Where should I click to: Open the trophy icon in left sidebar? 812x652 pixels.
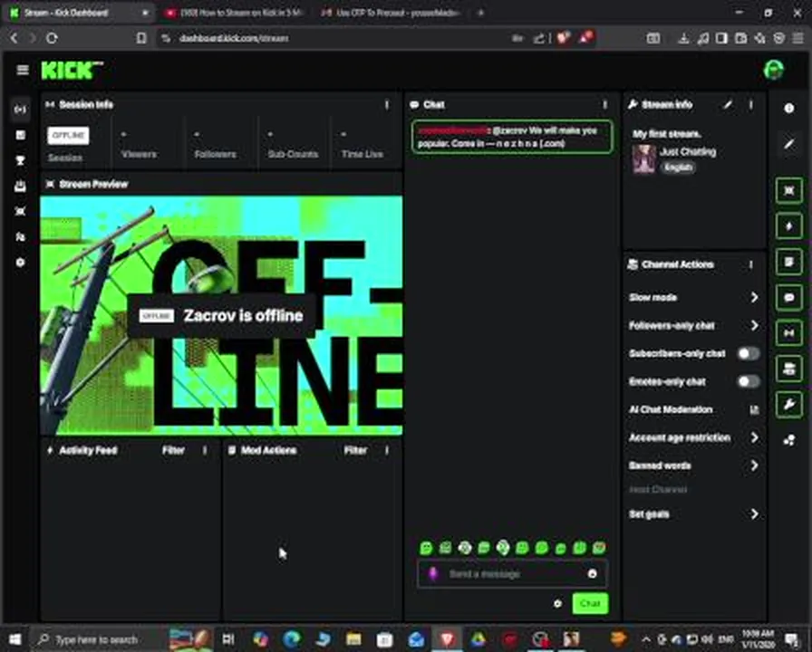(20, 160)
